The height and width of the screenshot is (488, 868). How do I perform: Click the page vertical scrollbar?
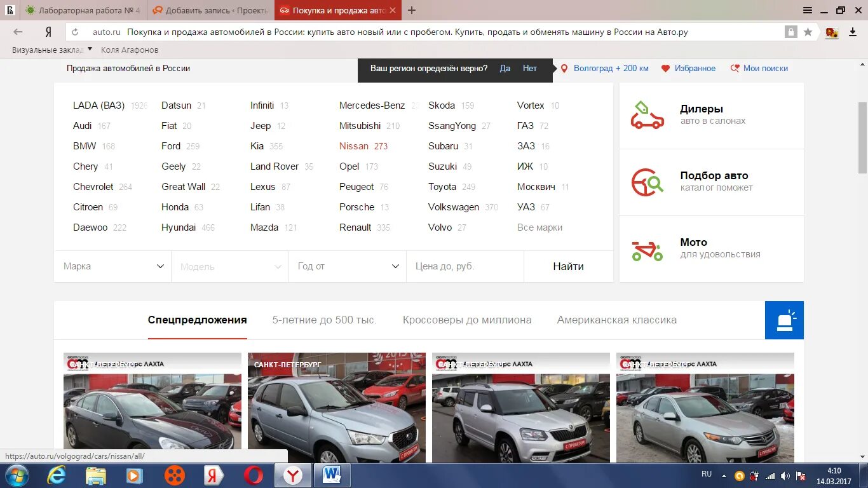(862, 137)
